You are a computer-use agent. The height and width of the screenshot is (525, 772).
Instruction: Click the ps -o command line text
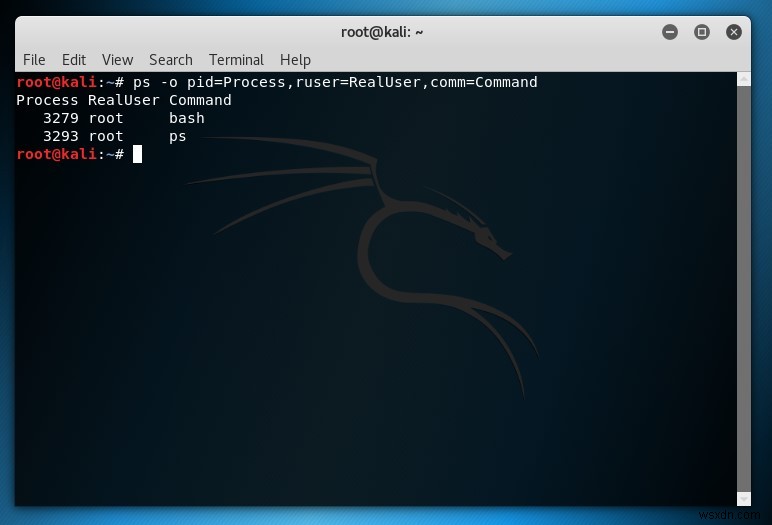(335, 82)
